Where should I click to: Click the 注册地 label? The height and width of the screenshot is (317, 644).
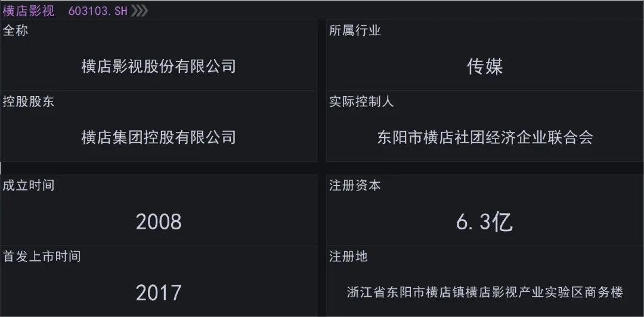point(348,257)
